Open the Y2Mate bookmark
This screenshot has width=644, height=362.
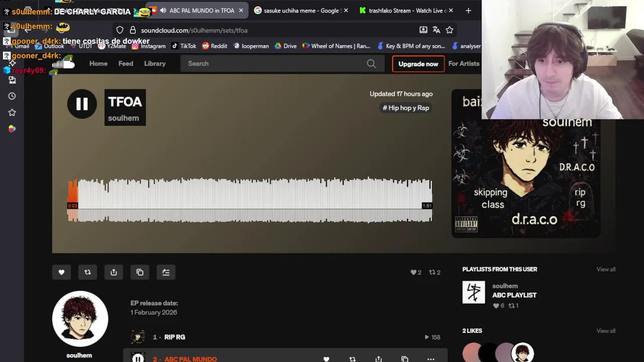[112, 46]
